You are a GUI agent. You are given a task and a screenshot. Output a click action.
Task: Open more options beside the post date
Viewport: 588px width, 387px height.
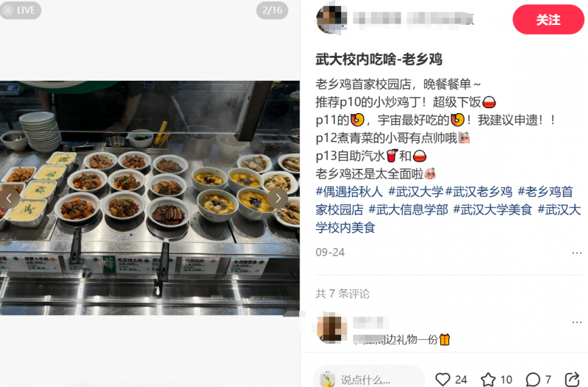[577, 253]
